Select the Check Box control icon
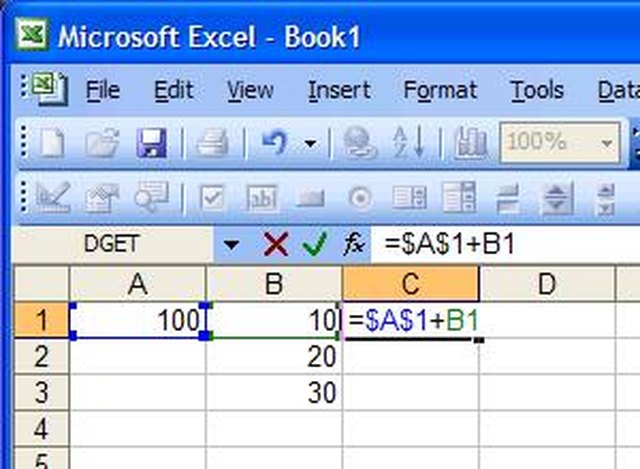This screenshot has height=469, width=640. [212, 198]
